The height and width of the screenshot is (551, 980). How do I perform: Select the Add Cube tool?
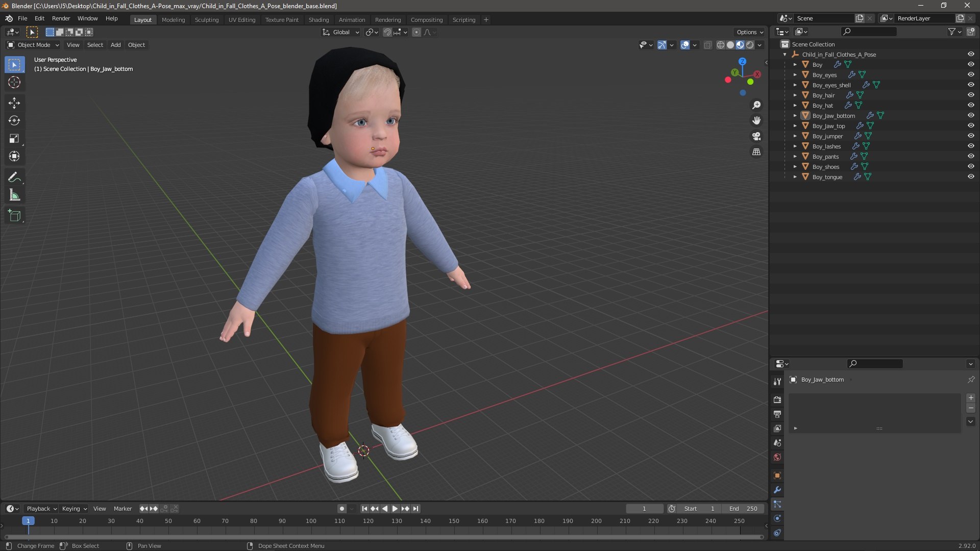click(14, 216)
